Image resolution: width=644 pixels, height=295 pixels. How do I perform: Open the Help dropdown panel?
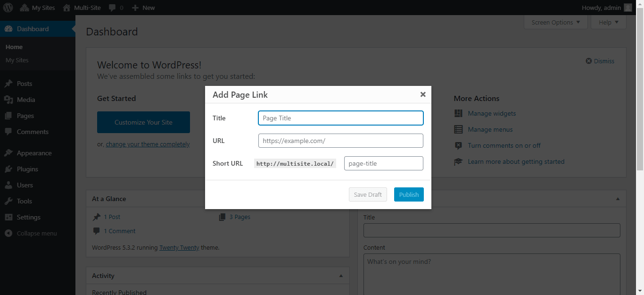tap(608, 22)
